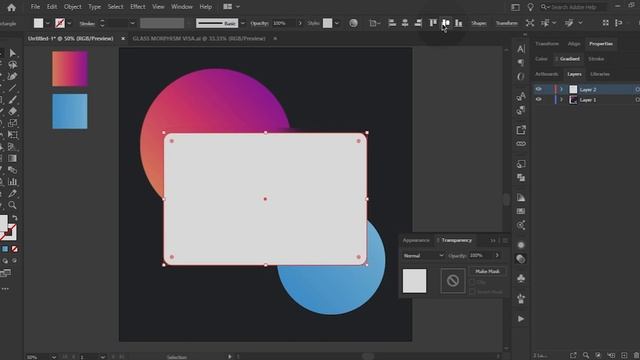
Task: Click the Home icon
Action: tap(11, 7)
